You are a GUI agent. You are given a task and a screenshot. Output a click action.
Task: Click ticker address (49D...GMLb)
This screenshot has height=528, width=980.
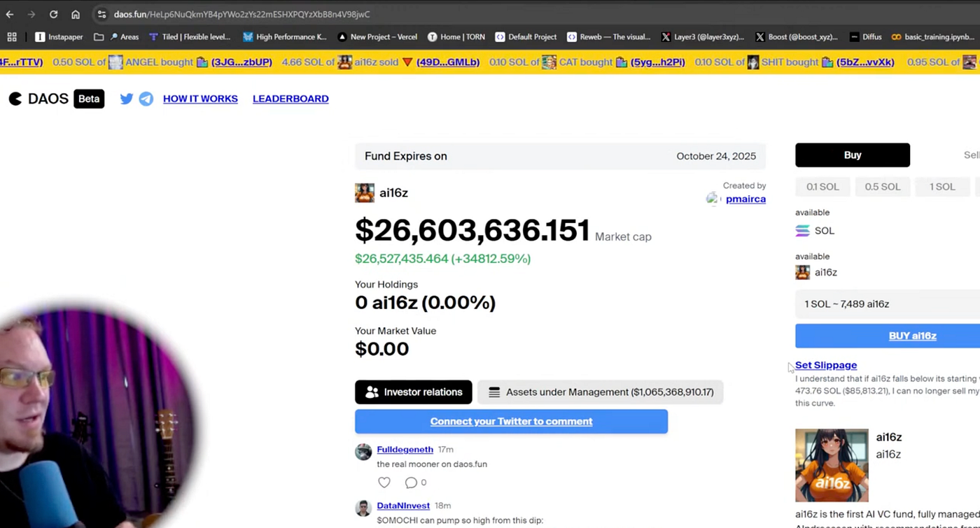pos(448,62)
